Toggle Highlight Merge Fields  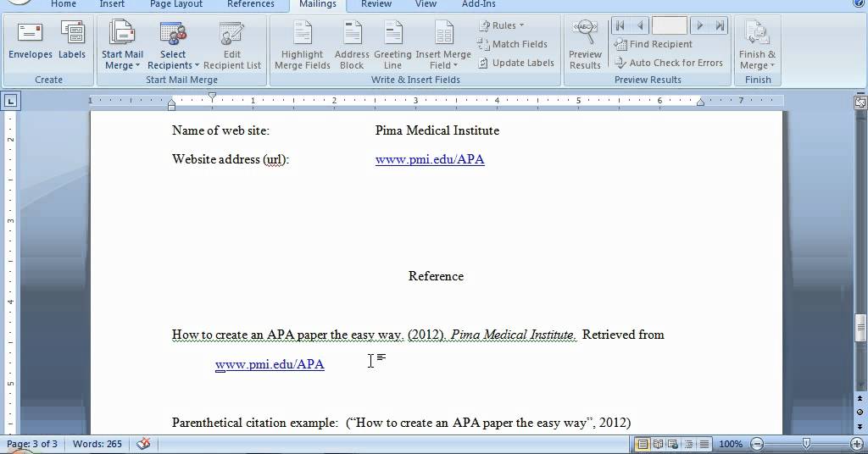303,45
